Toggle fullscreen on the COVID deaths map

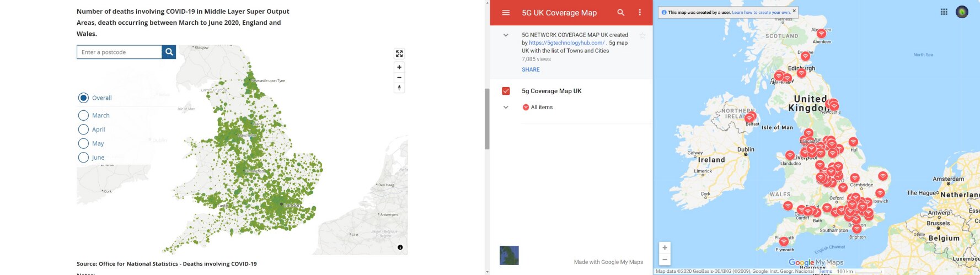[x=399, y=53]
